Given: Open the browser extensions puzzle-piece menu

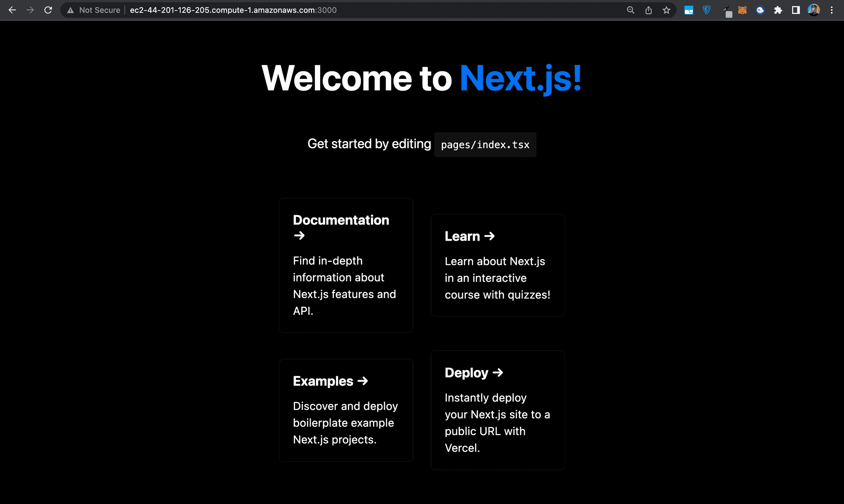Looking at the screenshot, I should (779, 10).
